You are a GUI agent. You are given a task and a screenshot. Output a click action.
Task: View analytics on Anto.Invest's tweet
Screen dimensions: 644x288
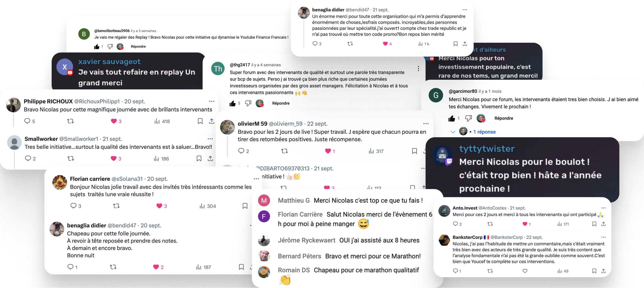pos(559,224)
